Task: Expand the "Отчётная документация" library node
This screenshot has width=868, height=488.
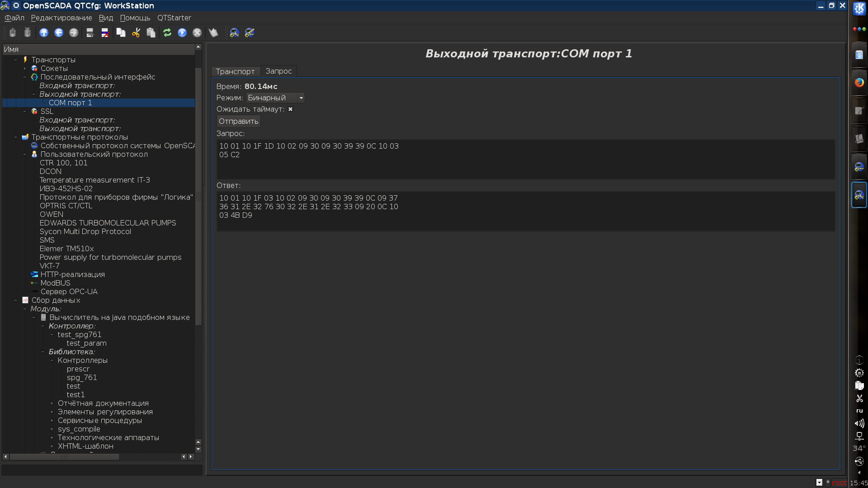Action: coord(52,404)
